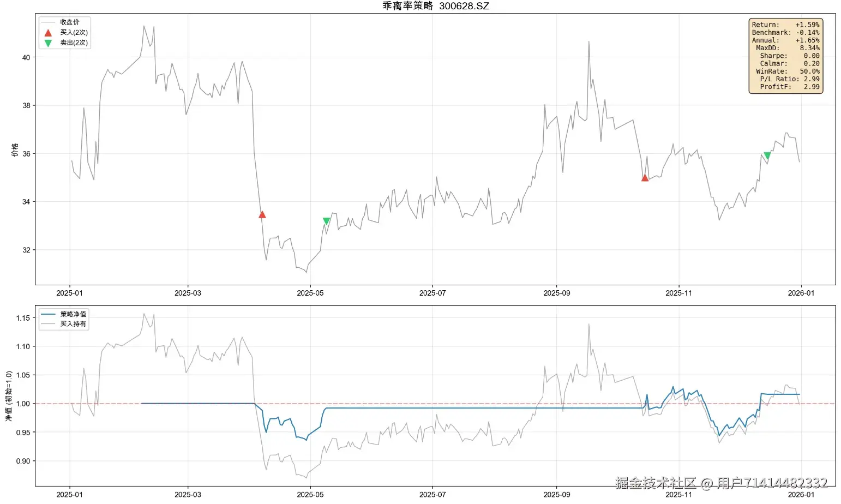This screenshot has width=841, height=504.
Task: Click the 1.00 tick on the net value axis
Action: pos(23,404)
